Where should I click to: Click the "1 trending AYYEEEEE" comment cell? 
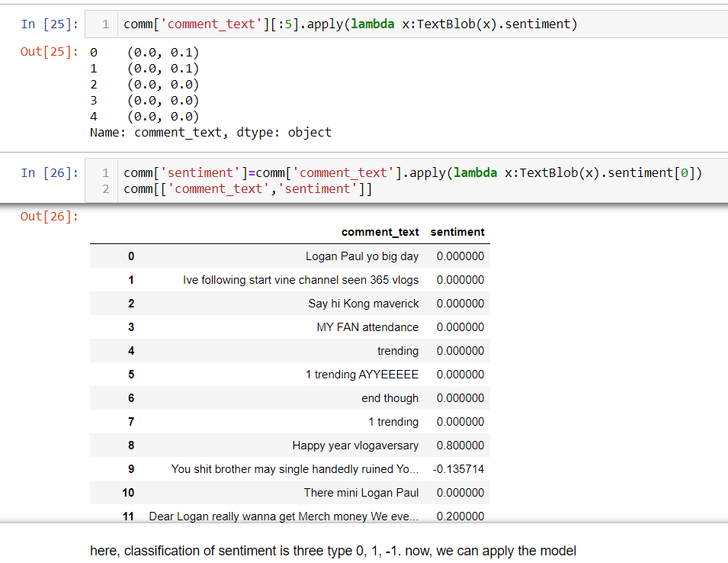[x=362, y=375]
